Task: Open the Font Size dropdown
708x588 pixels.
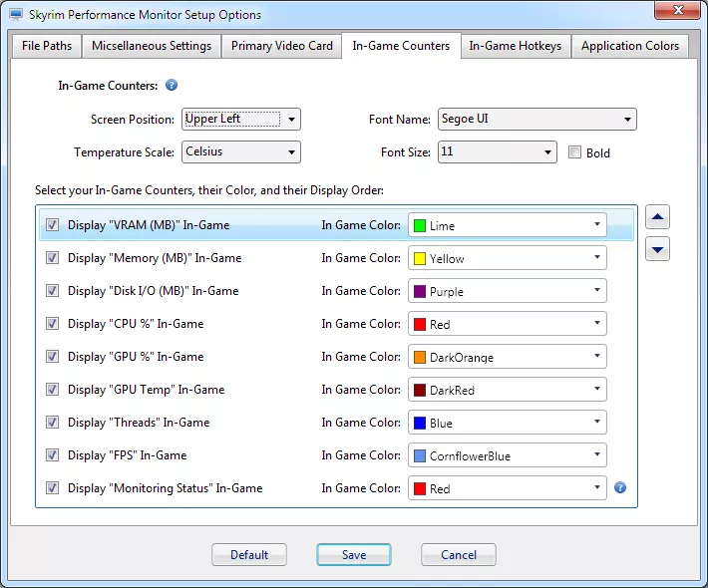Action: pyautogui.click(x=498, y=152)
